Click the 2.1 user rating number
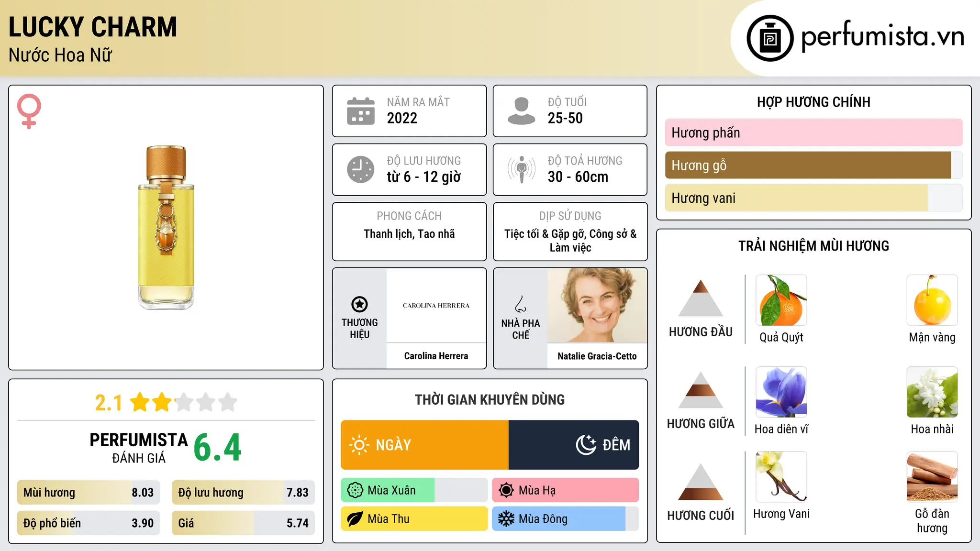 pos(108,403)
